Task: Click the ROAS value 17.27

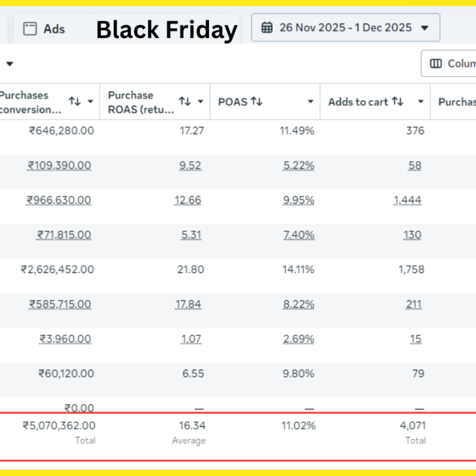Action: pyautogui.click(x=192, y=131)
